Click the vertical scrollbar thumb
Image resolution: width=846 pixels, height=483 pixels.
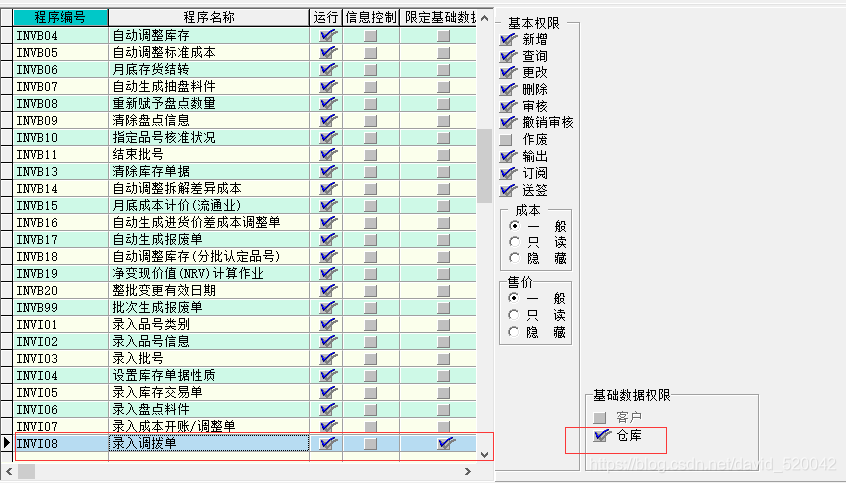485,166
